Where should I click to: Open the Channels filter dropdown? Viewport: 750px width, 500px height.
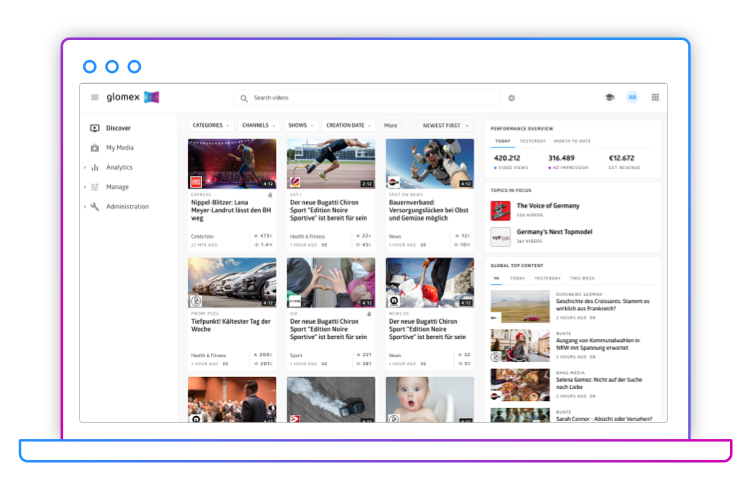click(x=258, y=126)
